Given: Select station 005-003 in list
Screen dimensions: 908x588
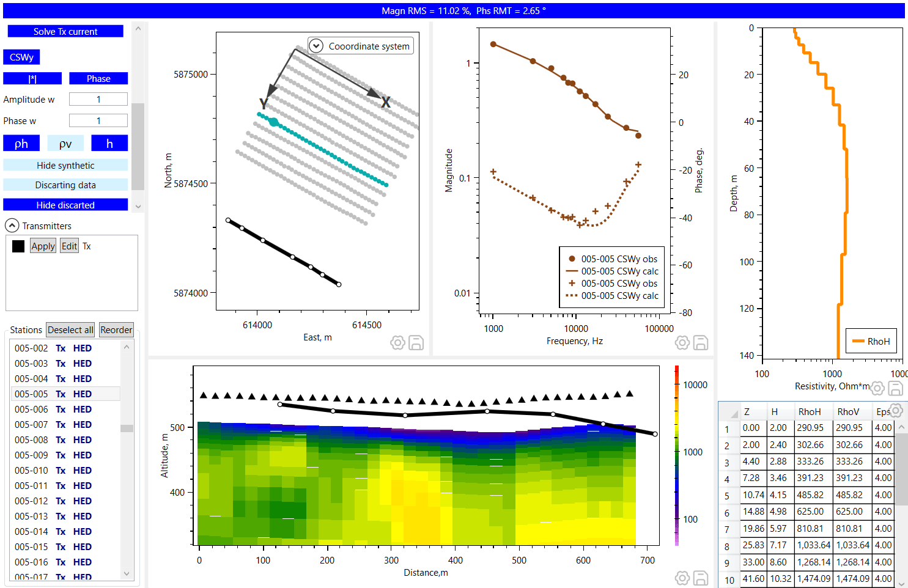Looking at the screenshot, I should pyautogui.click(x=65, y=363).
